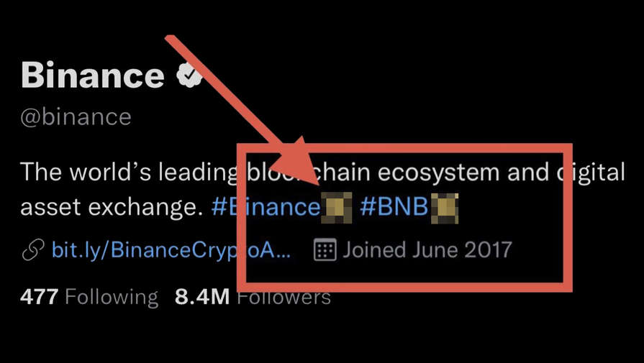Screen dimensions: 644x363
Task: Click the "asset exchange." bio text
Action: [112, 208]
